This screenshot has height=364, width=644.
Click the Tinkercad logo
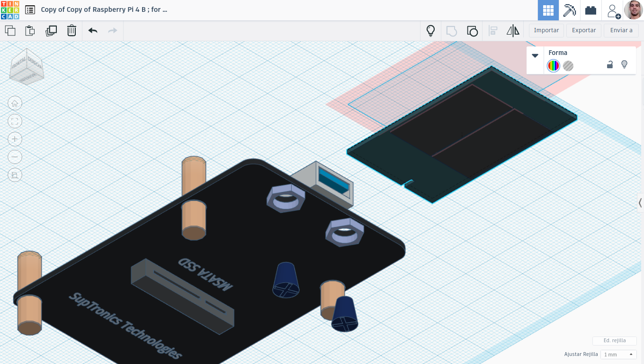click(x=10, y=10)
